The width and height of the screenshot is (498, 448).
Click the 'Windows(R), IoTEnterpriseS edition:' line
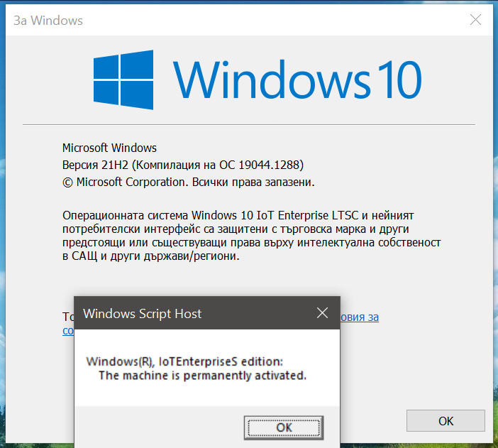[x=184, y=361]
